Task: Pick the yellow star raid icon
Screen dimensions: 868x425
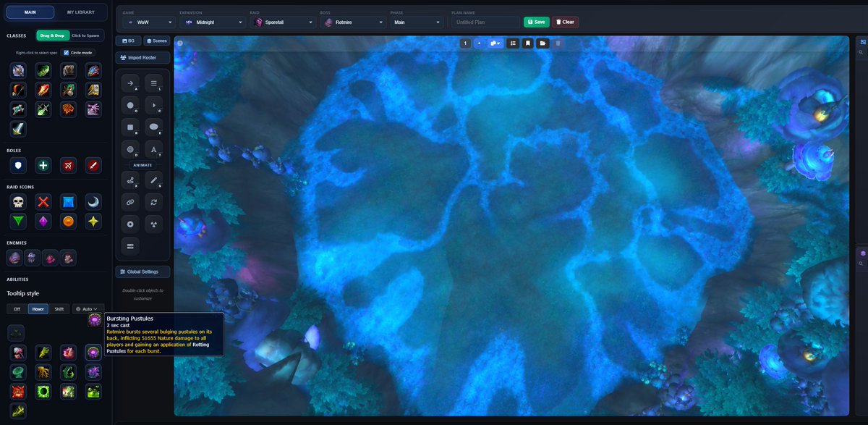Action: pyautogui.click(x=94, y=222)
